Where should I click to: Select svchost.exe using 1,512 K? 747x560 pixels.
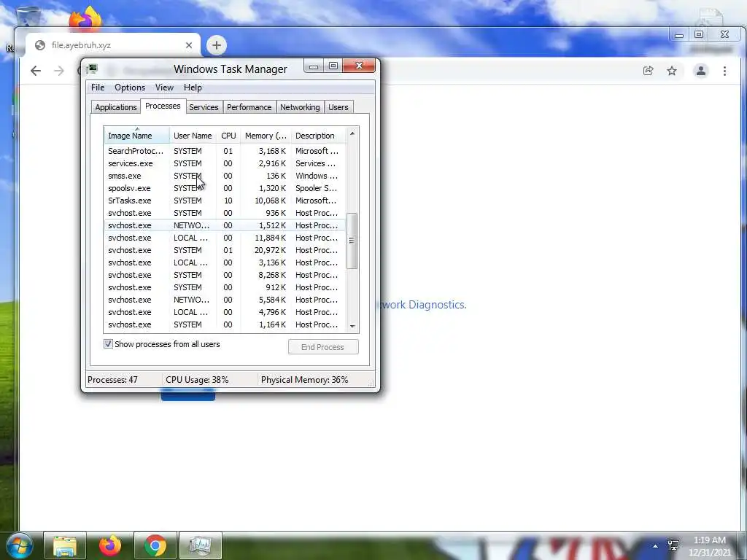[x=225, y=225]
